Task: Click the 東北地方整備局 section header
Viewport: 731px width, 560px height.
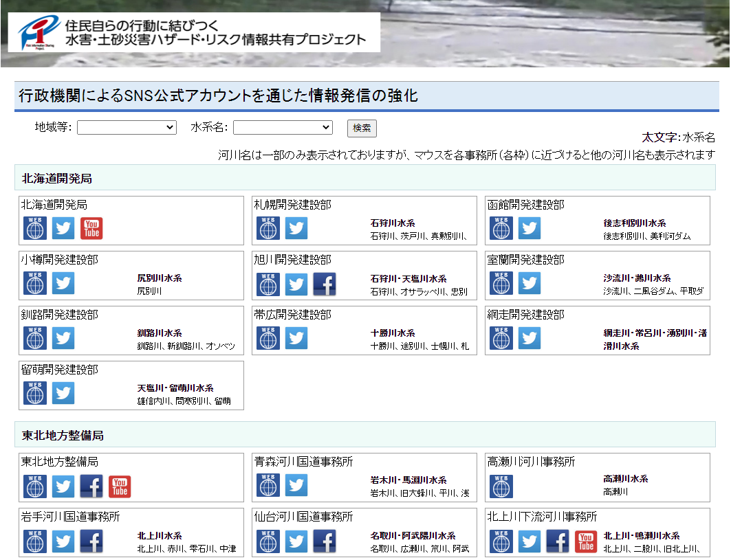Action: pyautogui.click(x=365, y=435)
